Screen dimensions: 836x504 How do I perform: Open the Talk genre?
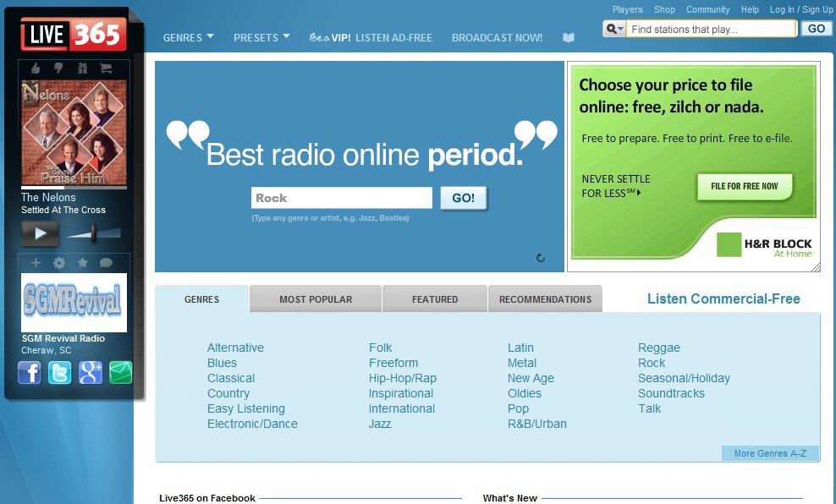click(x=649, y=408)
